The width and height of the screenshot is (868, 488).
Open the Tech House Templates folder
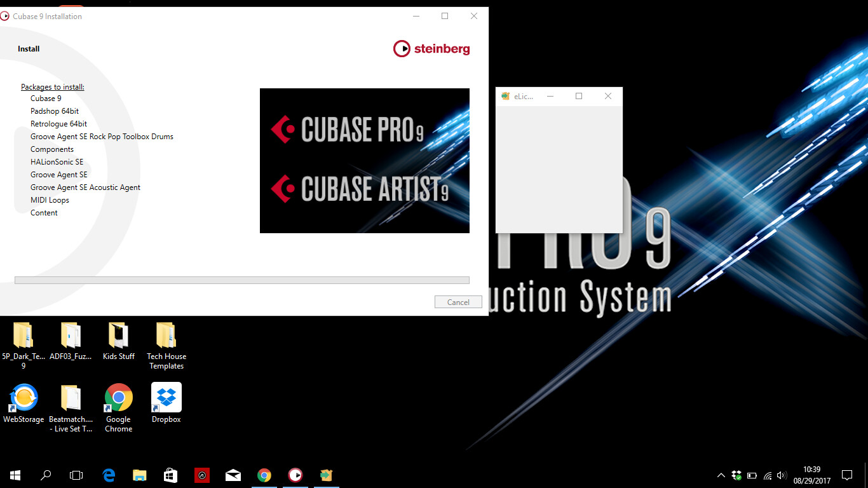point(166,346)
